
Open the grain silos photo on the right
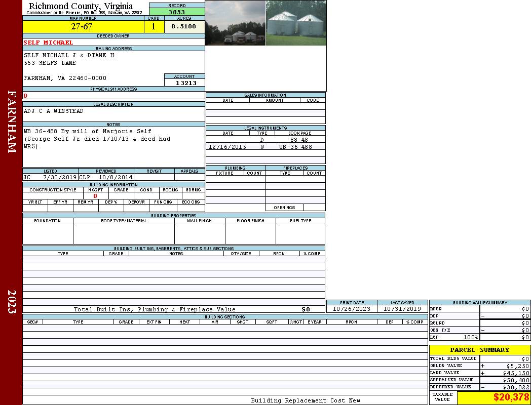coord(296,23)
